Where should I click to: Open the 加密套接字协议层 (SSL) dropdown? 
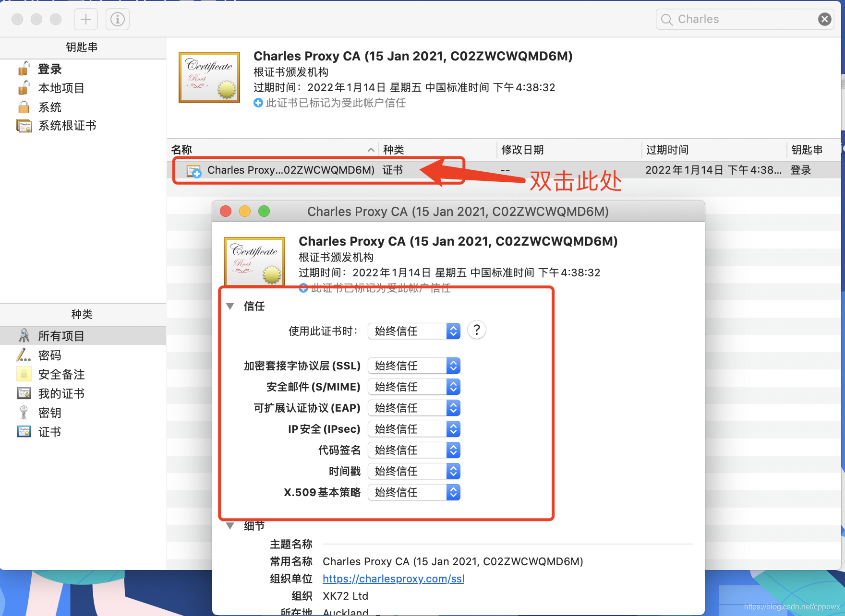(414, 366)
